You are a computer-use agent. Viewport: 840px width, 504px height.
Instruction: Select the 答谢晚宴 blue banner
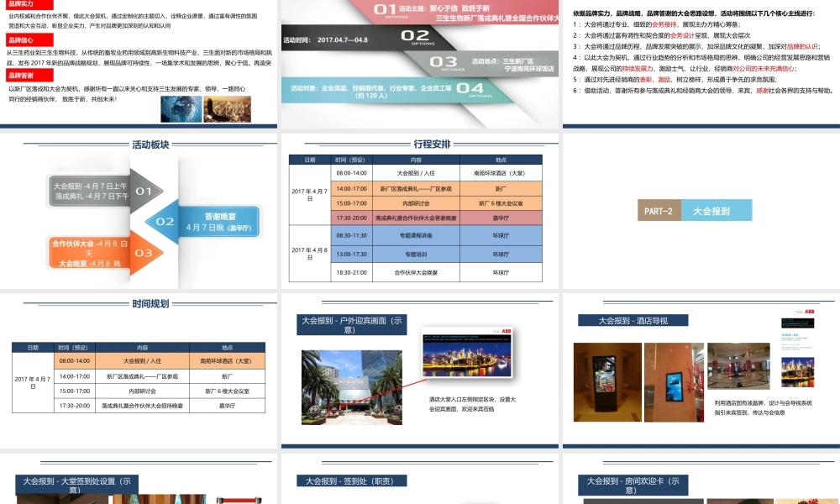[220, 221]
